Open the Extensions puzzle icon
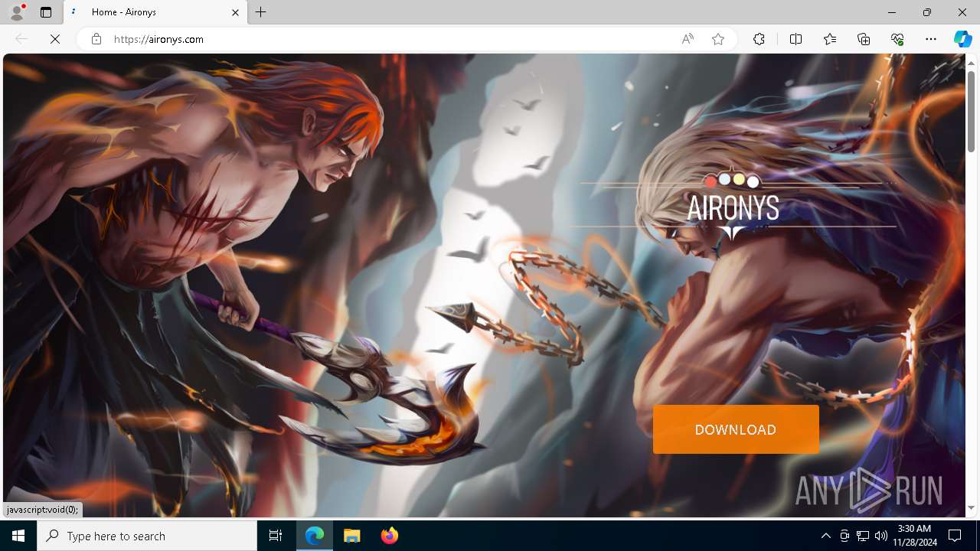Image resolution: width=980 pixels, height=551 pixels. point(759,39)
